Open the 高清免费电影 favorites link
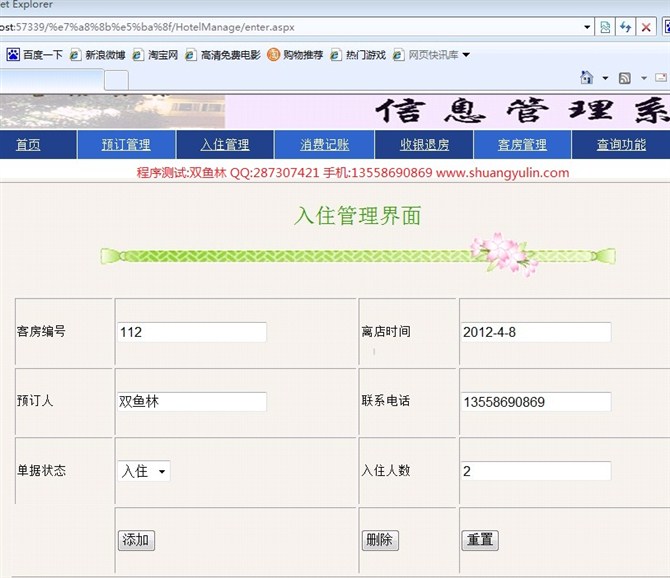 [x=223, y=55]
